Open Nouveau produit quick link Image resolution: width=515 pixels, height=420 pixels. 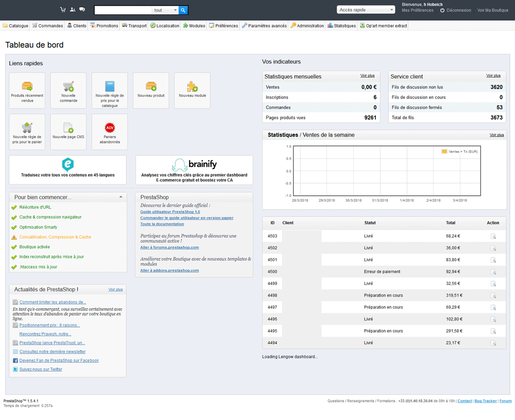[x=151, y=90]
